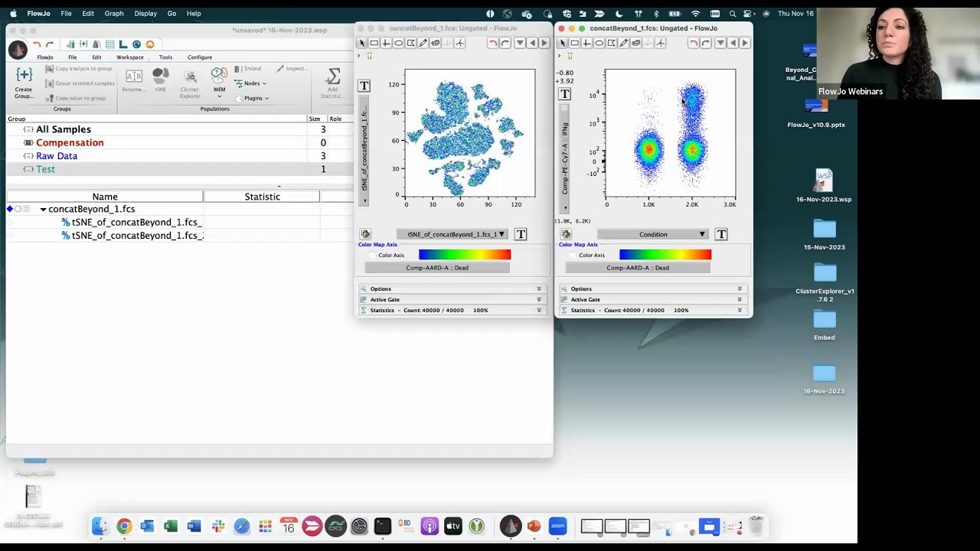This screenshot has width=980, height=551.
Task: Select the rectangle gate tool in right plot window
Action: point(575,43)
